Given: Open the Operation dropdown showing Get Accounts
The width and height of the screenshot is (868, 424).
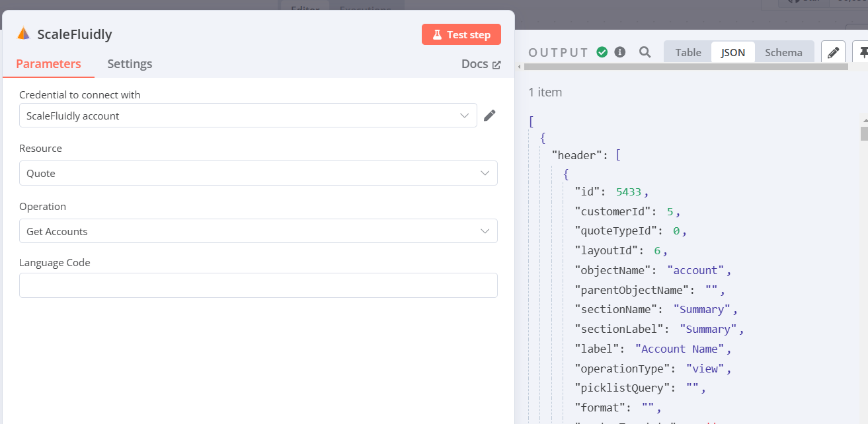Looking at the screenshot, I should pyautogui.click(x=258, y=231).
